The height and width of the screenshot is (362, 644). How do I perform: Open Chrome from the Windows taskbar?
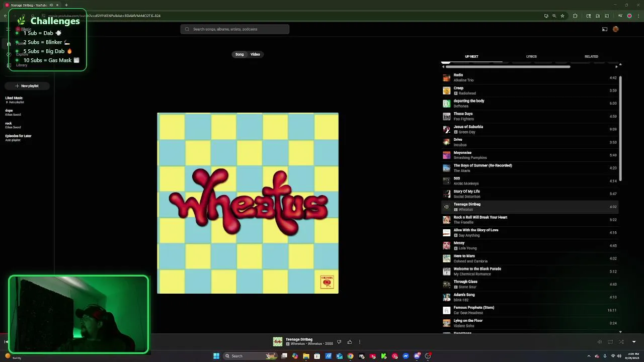click(350, 356)
